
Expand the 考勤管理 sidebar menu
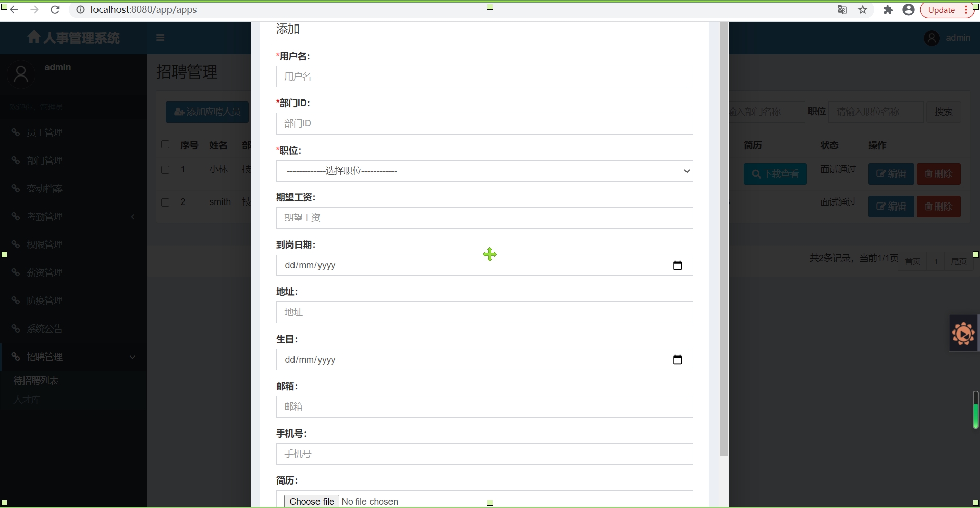(73, 217)
